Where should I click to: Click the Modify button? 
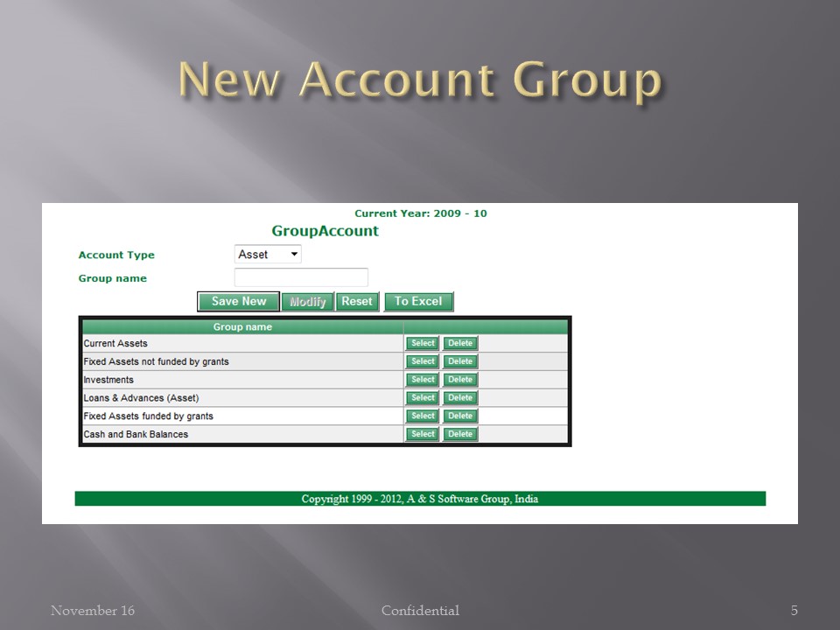click(308, 301)
